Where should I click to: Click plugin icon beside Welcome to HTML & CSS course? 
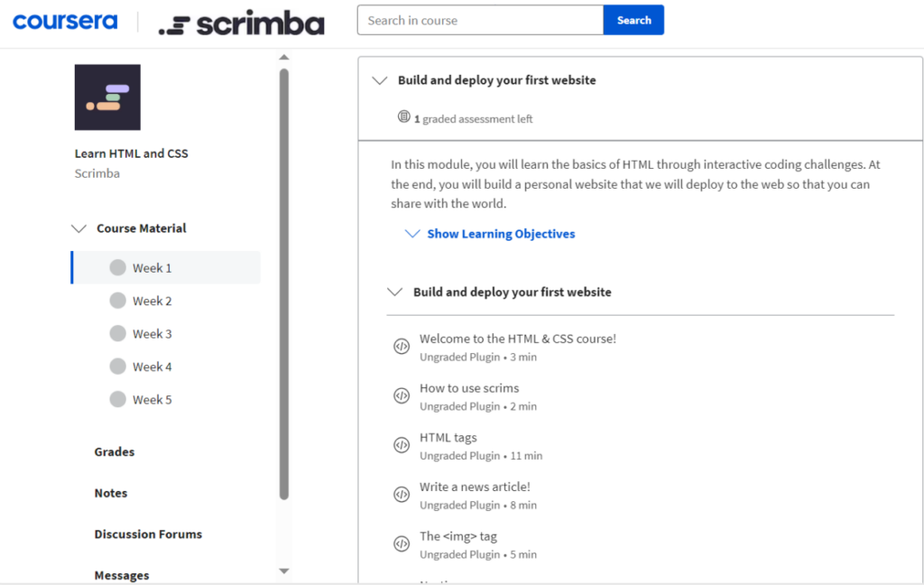(402, 347)
